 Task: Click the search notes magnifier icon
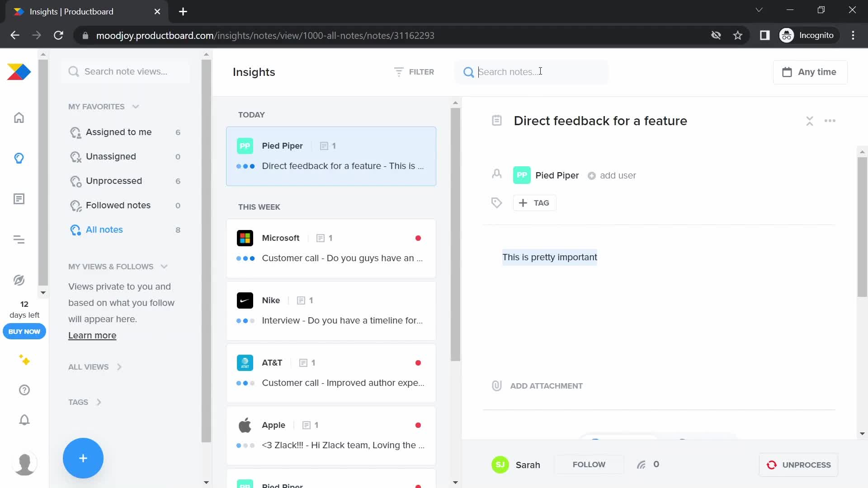tap(469, 72)
